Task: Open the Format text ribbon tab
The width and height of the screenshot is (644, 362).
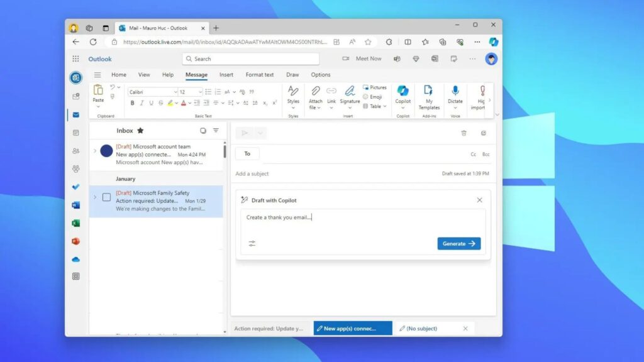Action: point(260,75)
